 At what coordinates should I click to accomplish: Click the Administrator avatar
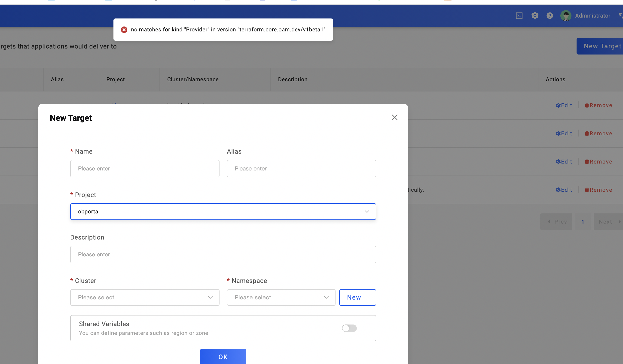coord(566,15)
